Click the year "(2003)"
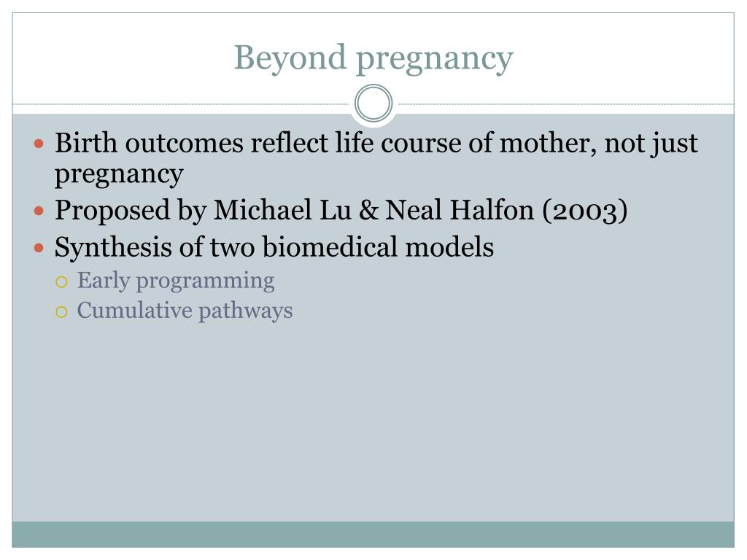The height and width of the screenshot is (560, 747). point(585,211)
